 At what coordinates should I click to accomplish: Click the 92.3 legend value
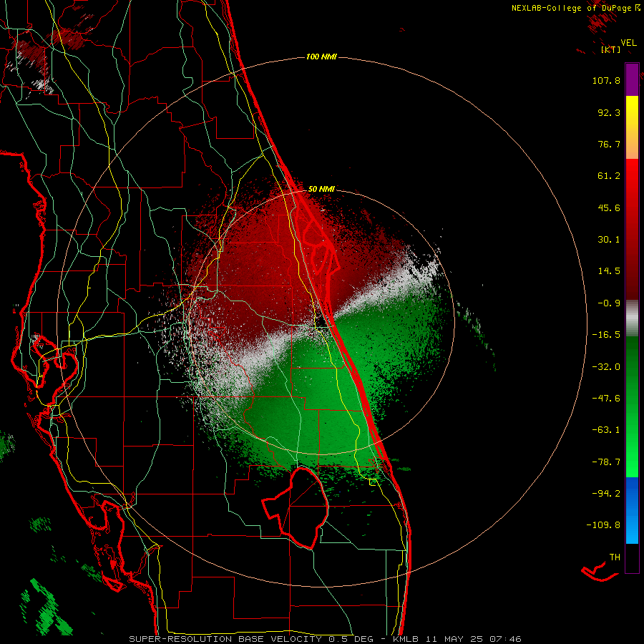[609, 112]
